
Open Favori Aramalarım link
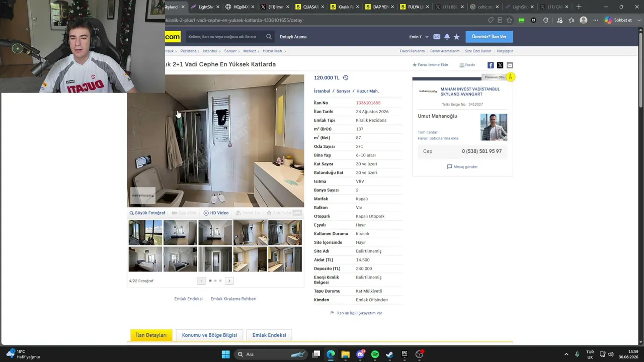[x=445, y=51]
